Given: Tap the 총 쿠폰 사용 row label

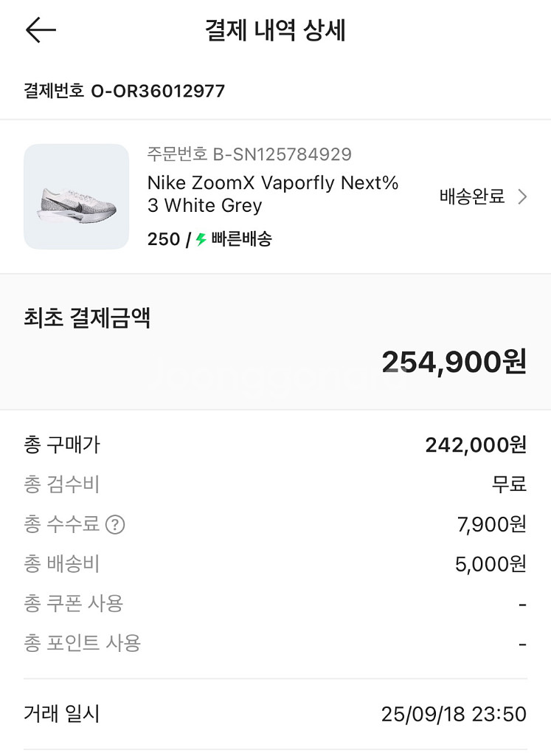Looking at the screenshot, I should click(x=73, y=603).
